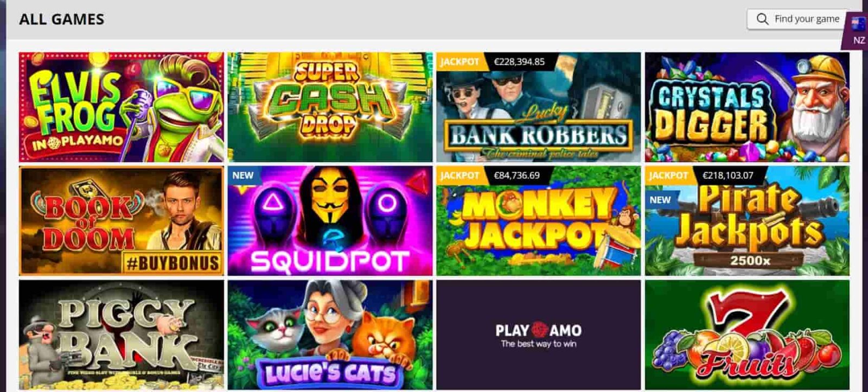The height and width of the screenshot is (392, 868).
Task: Click the €218,103.07 jackpot amount
Action: 727,175
